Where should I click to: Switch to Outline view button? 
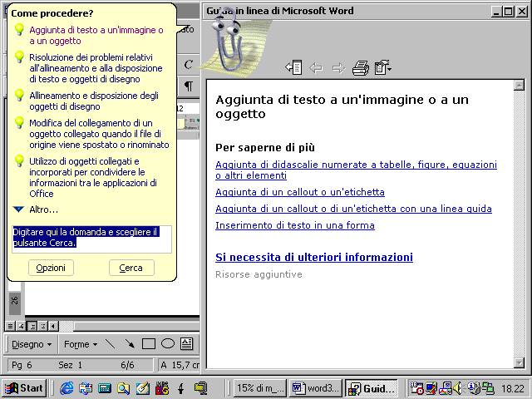43,327
